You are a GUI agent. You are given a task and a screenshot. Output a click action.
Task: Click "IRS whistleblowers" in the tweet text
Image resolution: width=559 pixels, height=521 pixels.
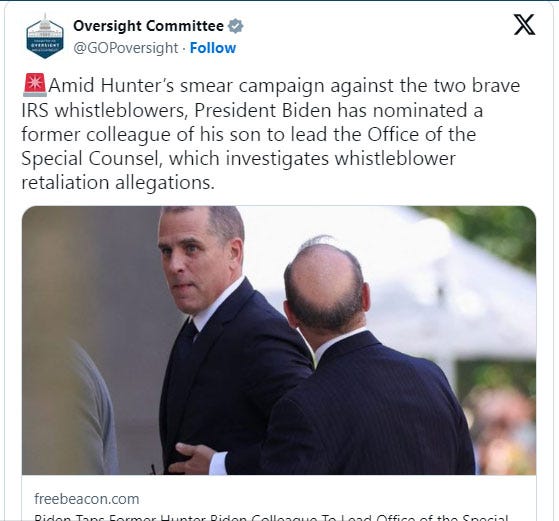point(104,110)
